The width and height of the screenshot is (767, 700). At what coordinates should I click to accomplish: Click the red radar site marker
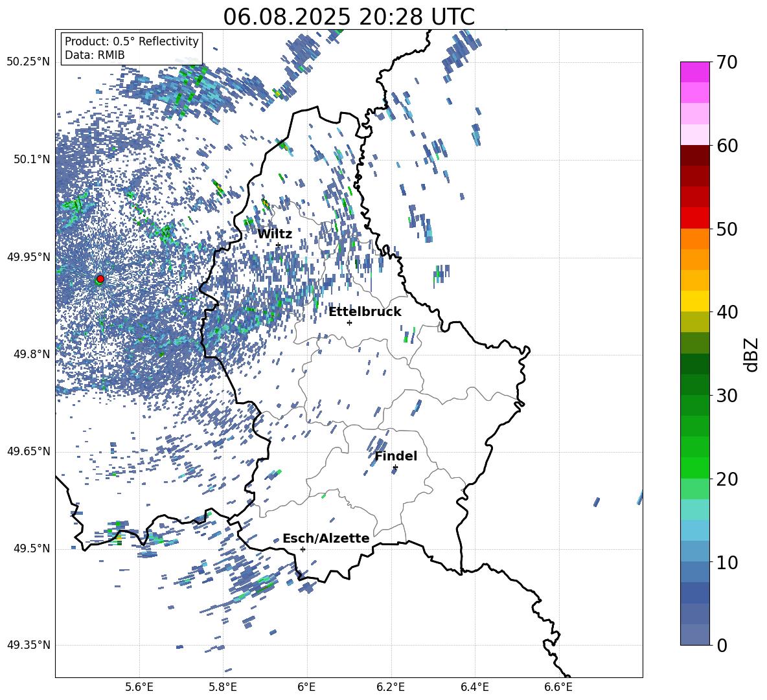100,278
